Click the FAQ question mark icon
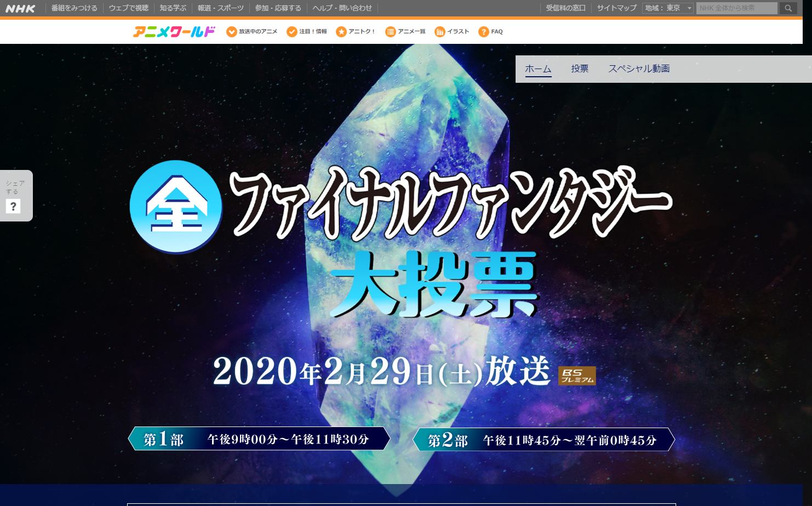This screenshot has height=506, width=812. [x=484, y=32]
